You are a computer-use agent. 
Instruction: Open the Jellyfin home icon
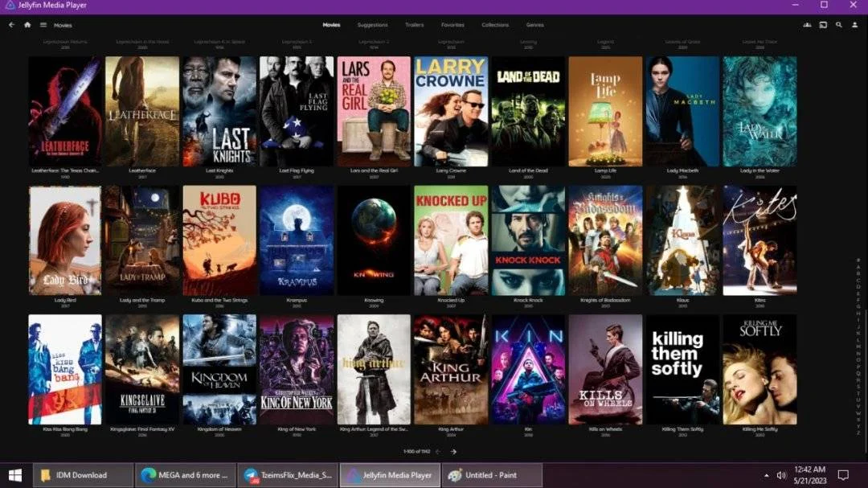27,25
